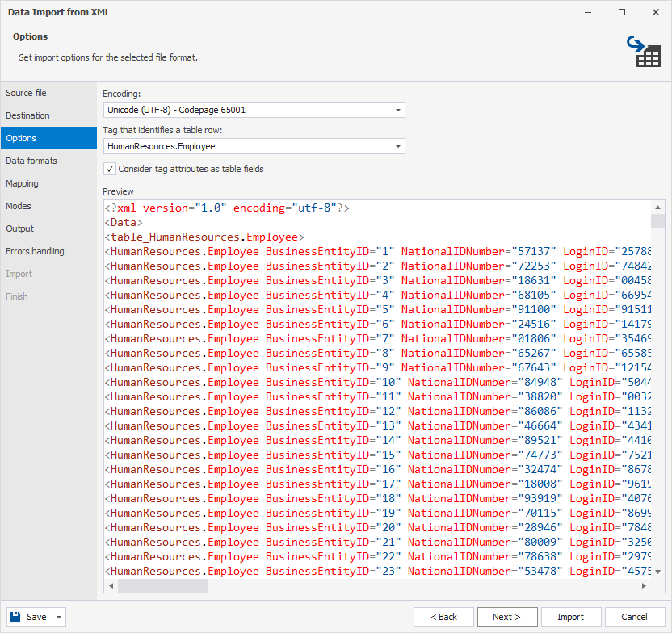This screenshot has width=672, height=633.
Task: Click the xml version declaration line
Action: pos(227,208)
